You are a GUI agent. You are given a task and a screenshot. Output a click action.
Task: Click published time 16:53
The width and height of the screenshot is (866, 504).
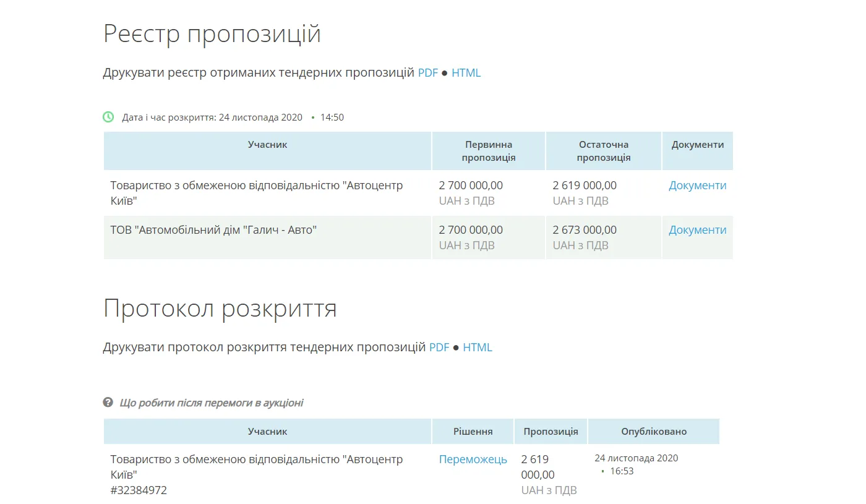tap(622, 471)
